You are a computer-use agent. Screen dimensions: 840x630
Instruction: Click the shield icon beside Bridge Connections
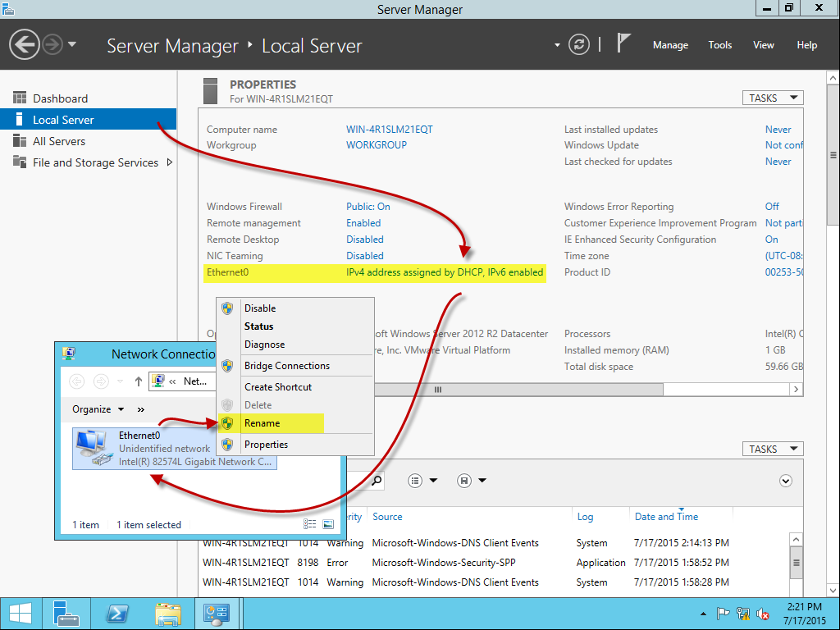(x=228, y=366)
